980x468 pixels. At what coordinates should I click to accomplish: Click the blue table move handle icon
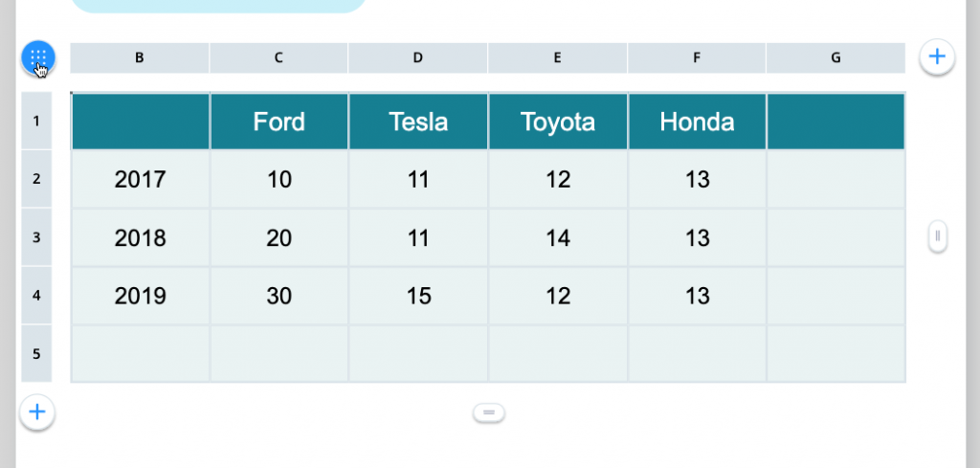(x=38, y=57)
